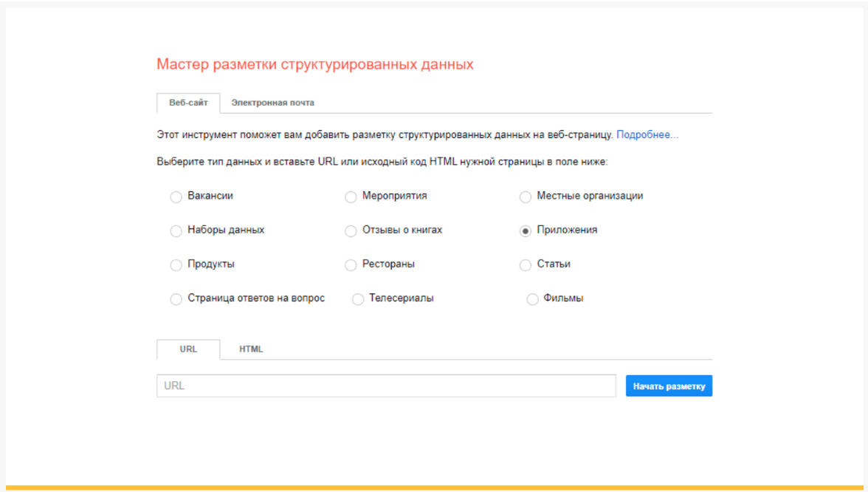Viewport: 868px width, 492px height.
Task: Choose the Мероприятия data type
Action: click(x=351, y=197)
